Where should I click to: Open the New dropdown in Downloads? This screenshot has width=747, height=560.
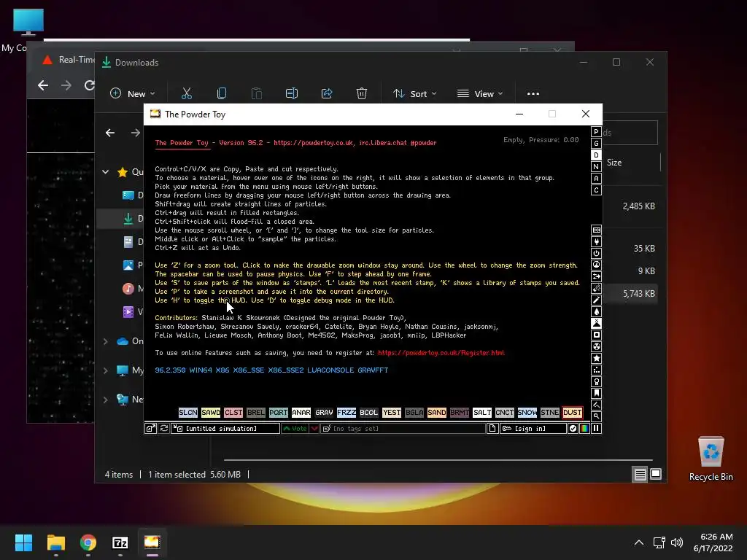tap(133, 94)
